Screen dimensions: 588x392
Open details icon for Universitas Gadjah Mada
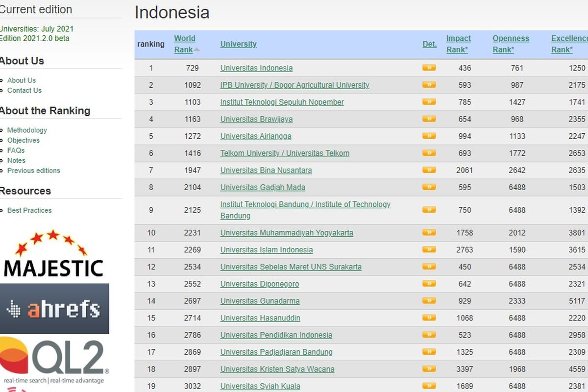[429, 187]
